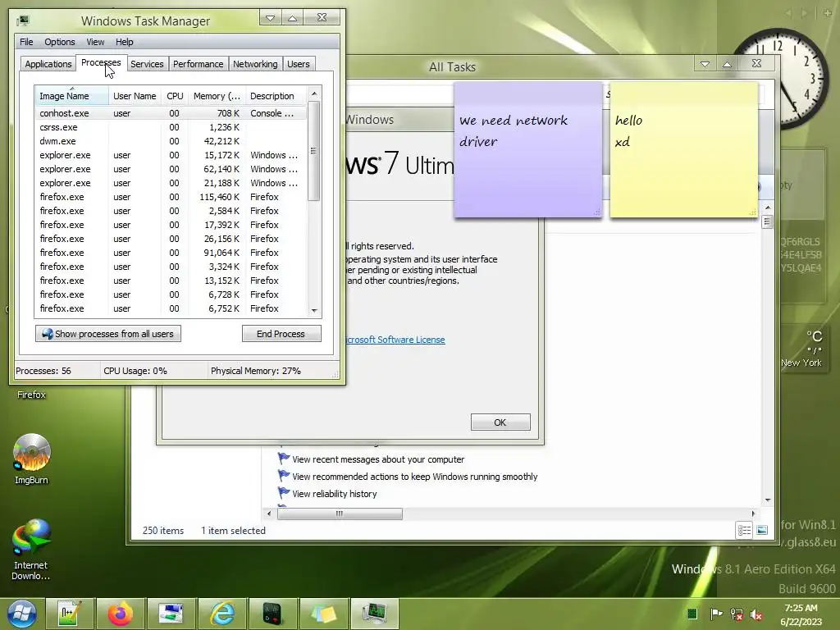
Task: Click the End Process button
Action: click(281, 334)
